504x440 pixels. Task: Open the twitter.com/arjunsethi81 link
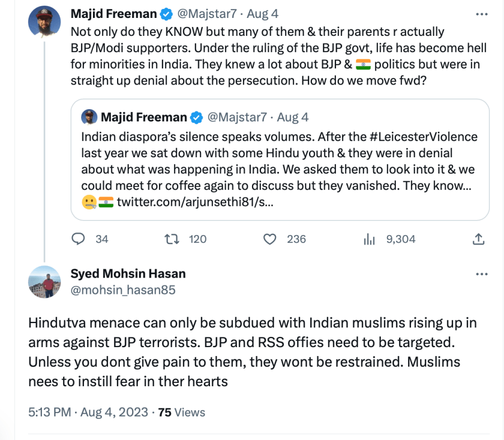tap(195, 202)
